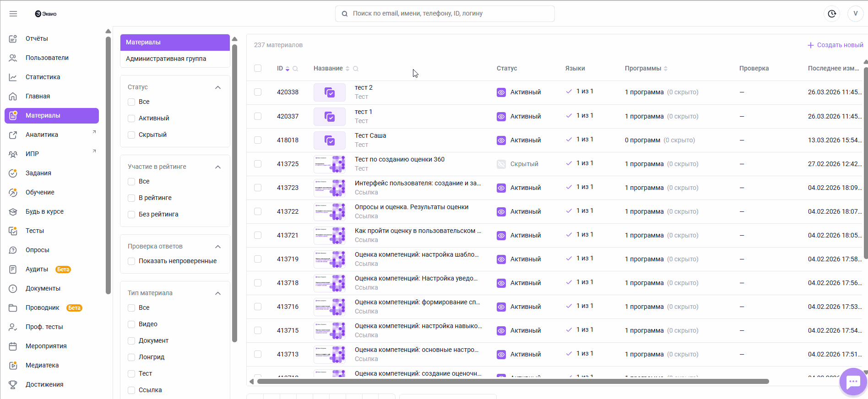
Task: Open the hamburger menu icon
Action: pos(13,14)
